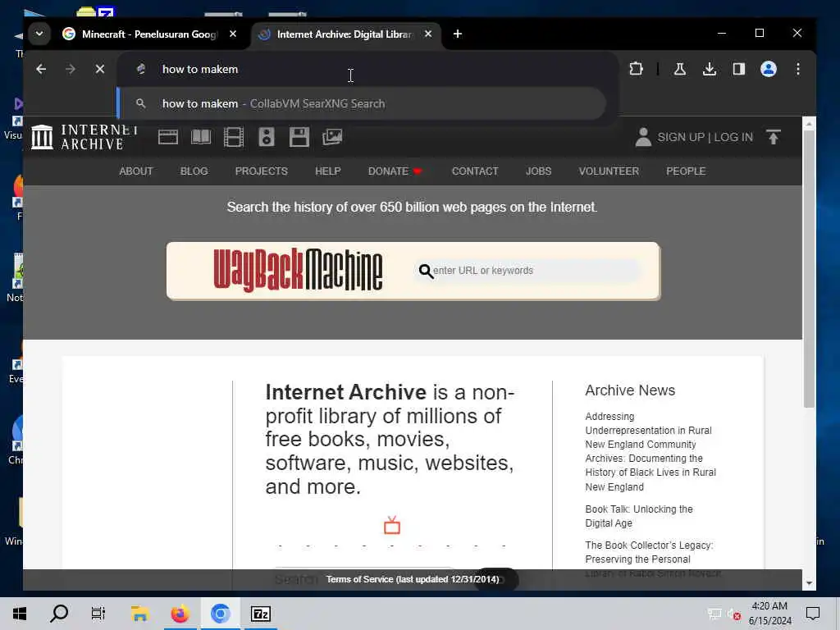Click the LOG IN link
Image resolution: width=840 pixels, height=630 pixels.
pyautogui.click(x=733, y=137)
